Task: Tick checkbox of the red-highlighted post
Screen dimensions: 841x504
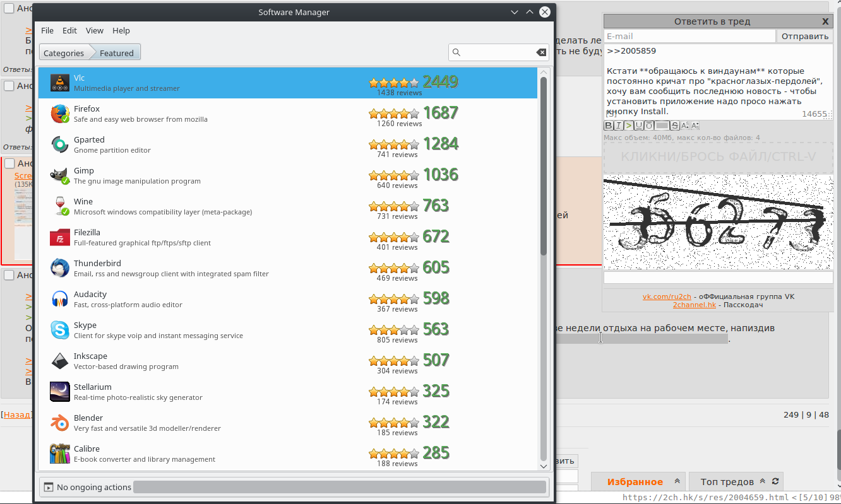Action: 9,163
